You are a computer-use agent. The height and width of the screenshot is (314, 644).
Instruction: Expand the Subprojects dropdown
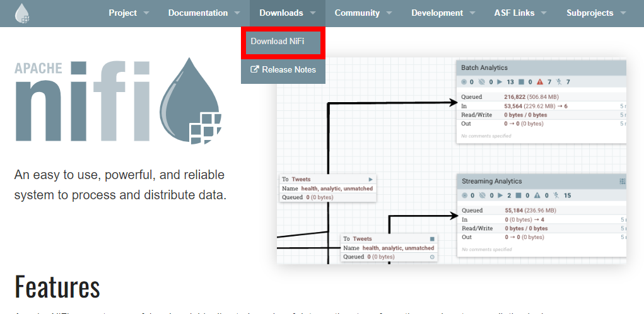click(x=596, y=13)
